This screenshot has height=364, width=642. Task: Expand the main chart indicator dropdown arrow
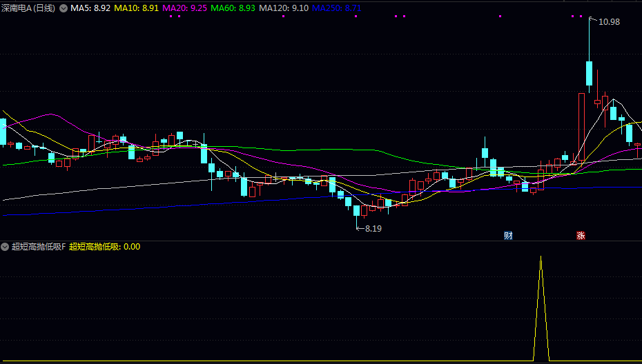point(64,8)
